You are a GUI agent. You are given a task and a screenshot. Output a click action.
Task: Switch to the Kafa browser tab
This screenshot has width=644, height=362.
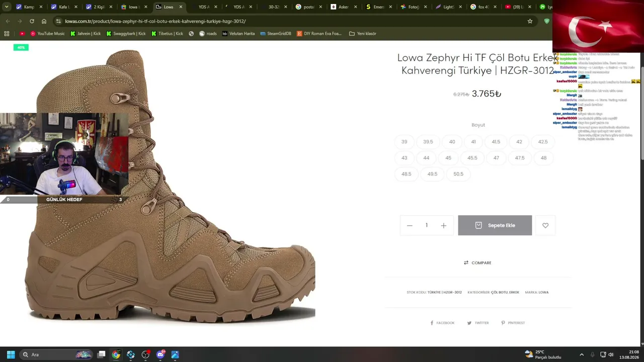click(x=64, y=7)
